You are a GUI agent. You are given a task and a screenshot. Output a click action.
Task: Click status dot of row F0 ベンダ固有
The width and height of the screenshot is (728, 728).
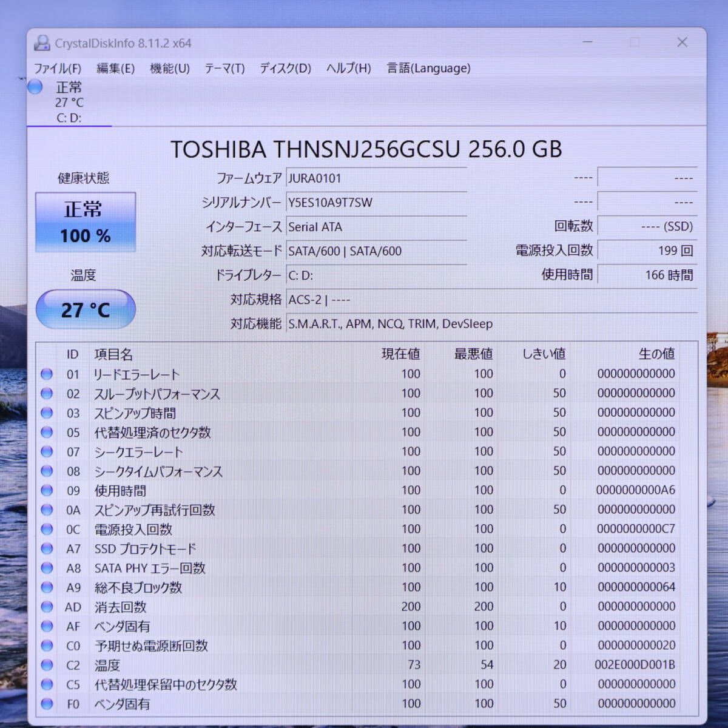point(47,704)
